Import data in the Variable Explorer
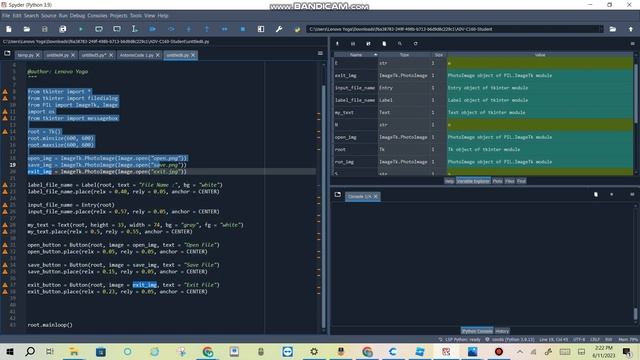Screen dimensions: 640x360 pos(337,44)
